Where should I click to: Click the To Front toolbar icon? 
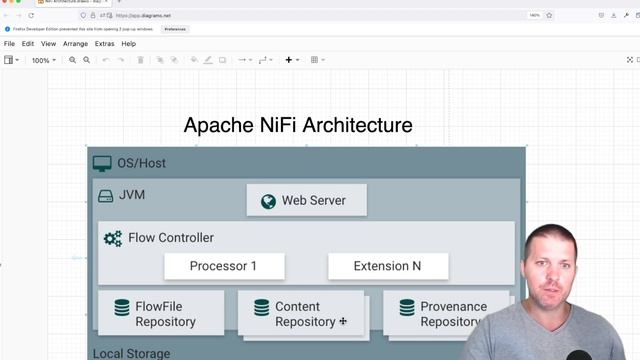tap(160, 60)
